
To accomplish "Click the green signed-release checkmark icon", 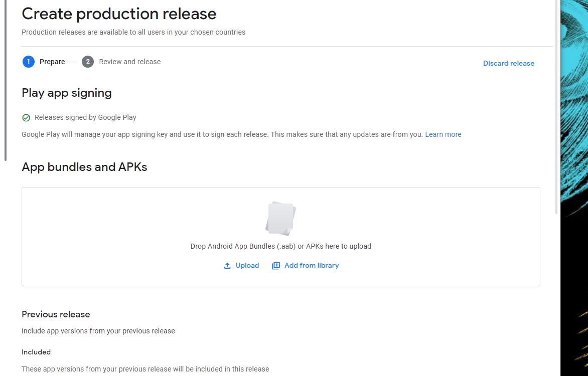I will (26, 118).
